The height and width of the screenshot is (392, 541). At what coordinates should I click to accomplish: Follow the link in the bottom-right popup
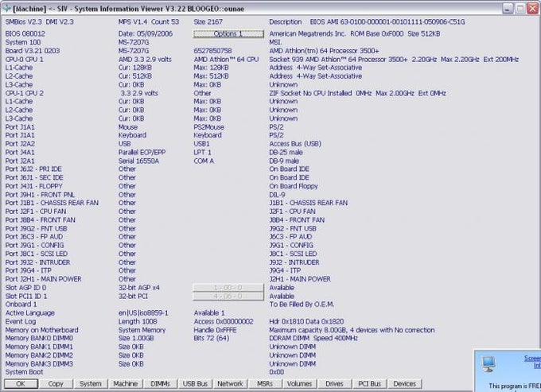point(533,361)
